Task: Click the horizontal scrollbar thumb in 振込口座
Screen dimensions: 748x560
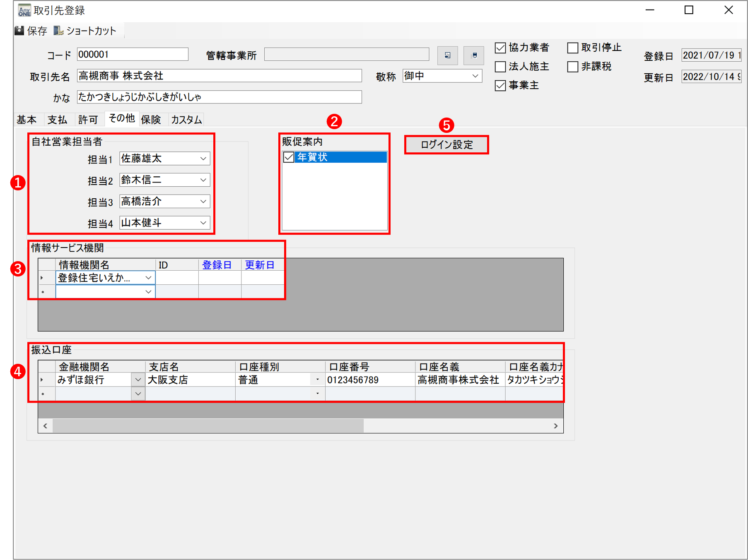Action: (x=208, y=426)
